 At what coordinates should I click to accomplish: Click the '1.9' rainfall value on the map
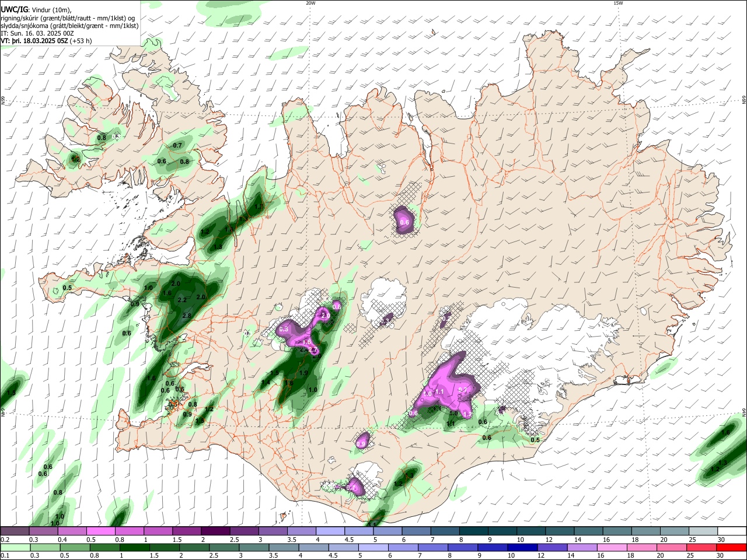303,373
